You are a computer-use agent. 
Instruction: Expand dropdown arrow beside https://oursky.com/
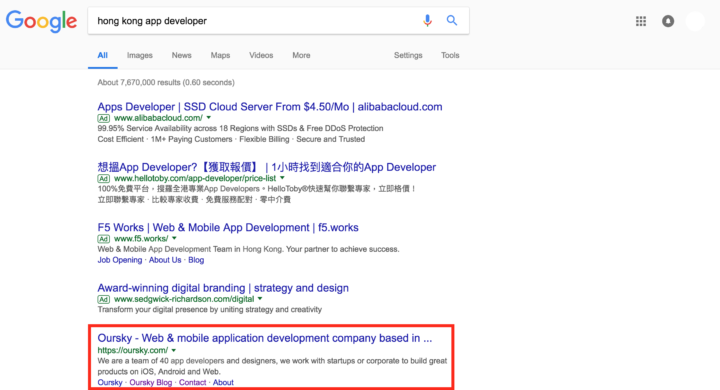tap(174, 350)
